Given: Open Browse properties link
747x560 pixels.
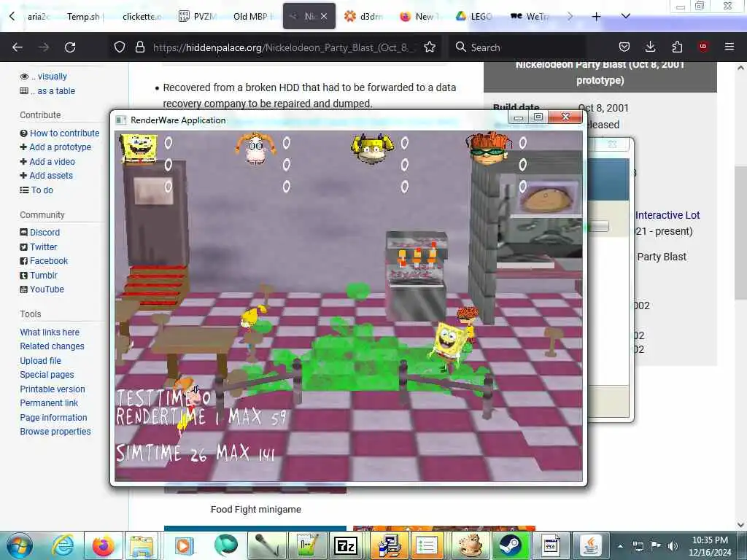Looking at the screenshot, I should click(55, 432).
